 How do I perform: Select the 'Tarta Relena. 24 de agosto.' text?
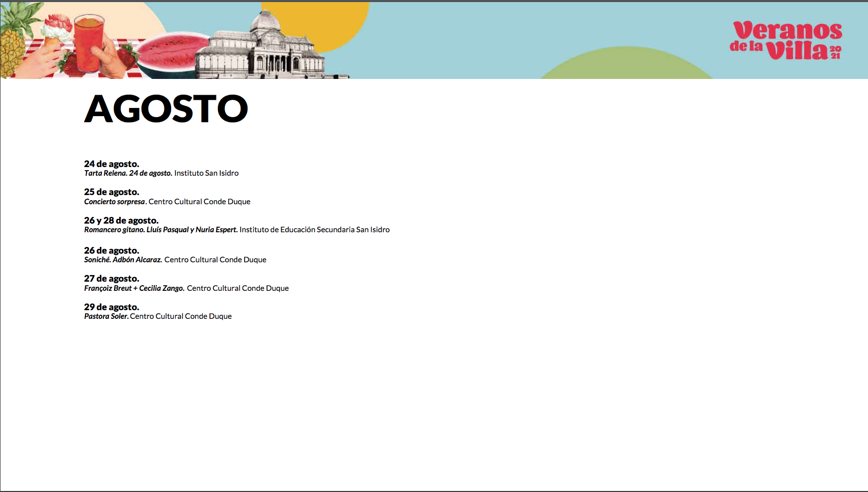pos(128,173)
